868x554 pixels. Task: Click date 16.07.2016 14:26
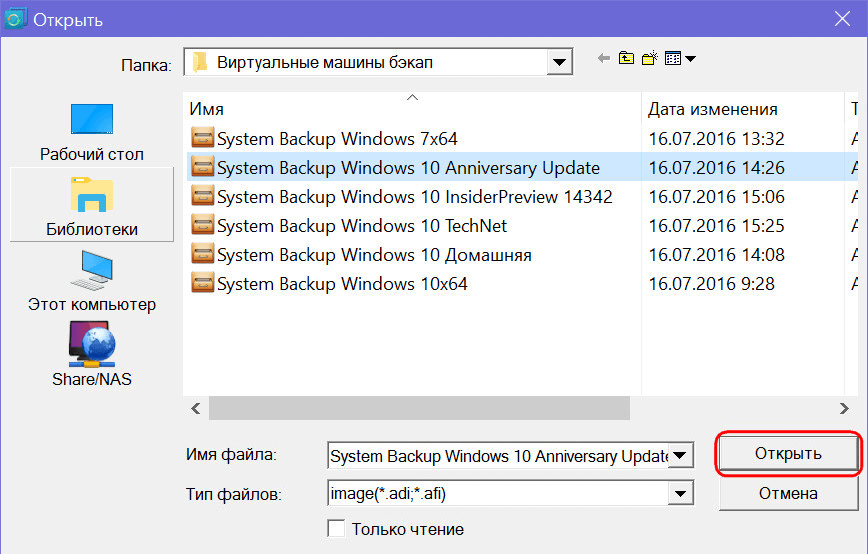(x=717, y=167)
